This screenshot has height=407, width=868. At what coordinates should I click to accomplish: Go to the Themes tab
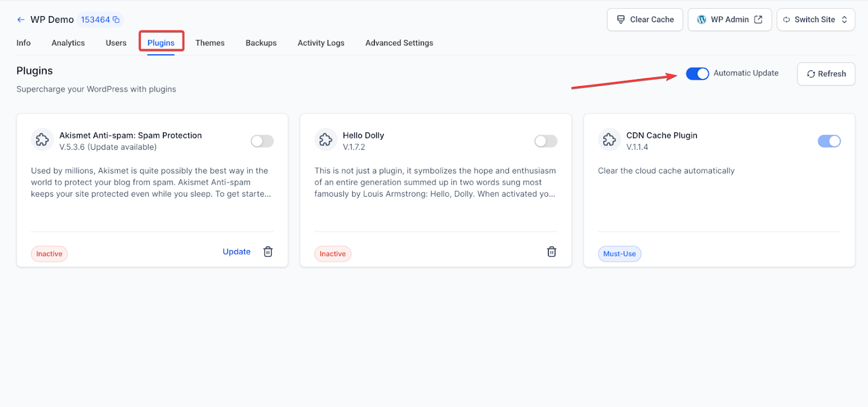tap(210, 43)
